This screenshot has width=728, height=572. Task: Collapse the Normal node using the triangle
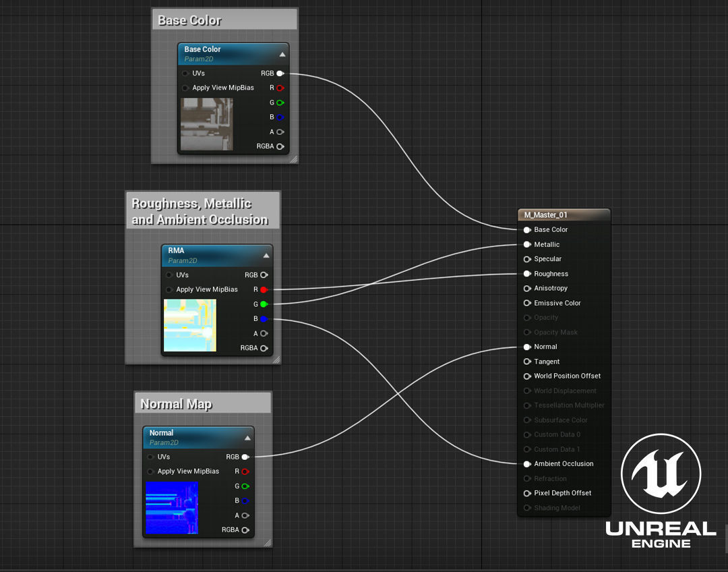pyautogui.click(x=247, y=438)
